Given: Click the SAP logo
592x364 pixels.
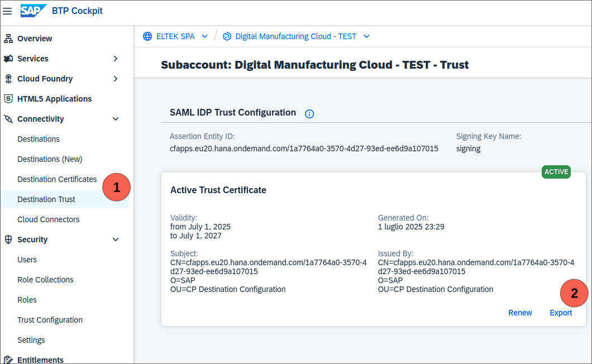Looking at the screenshot, I should [33, 11].
